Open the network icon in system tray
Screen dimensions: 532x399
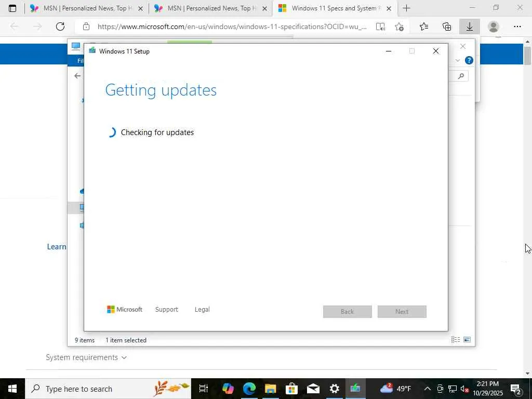[x=453, y=389]
